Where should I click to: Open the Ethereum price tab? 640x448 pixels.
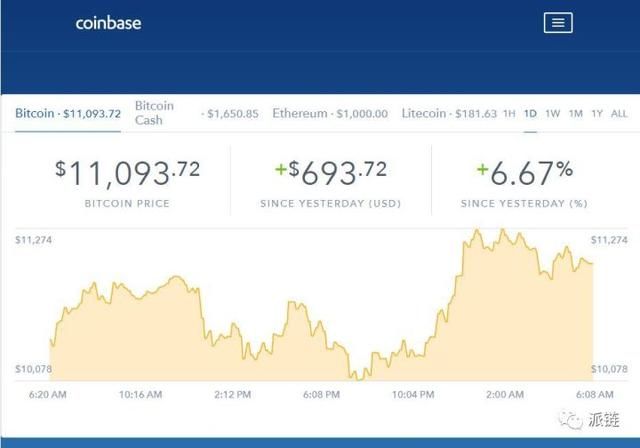coord(330,113)
